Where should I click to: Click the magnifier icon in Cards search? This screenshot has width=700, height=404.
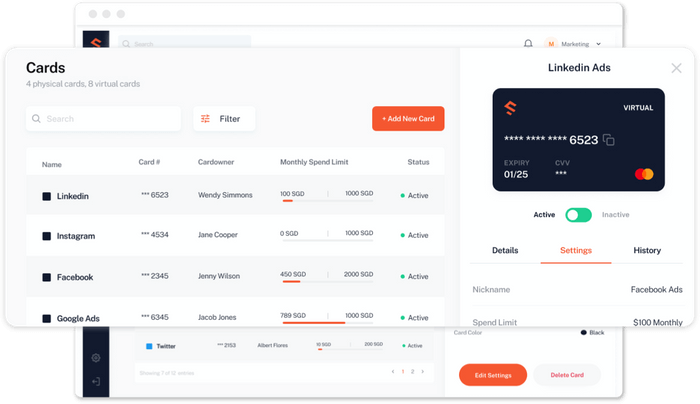tap(36, 119)
